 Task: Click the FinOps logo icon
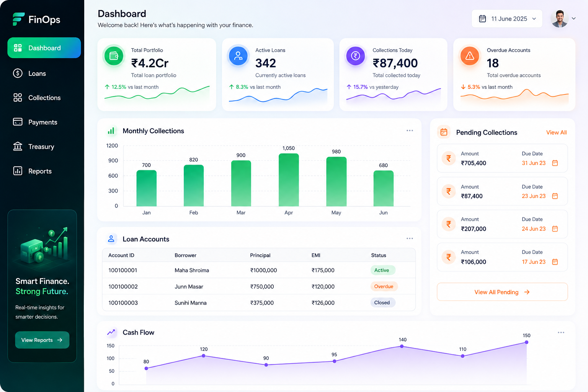18,19
